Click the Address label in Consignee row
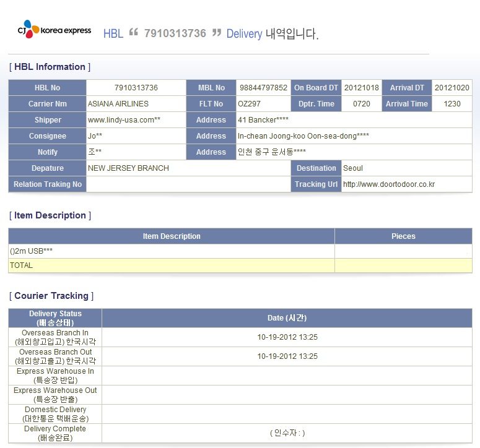The image size is (480, 448). (x=211, y=136)
